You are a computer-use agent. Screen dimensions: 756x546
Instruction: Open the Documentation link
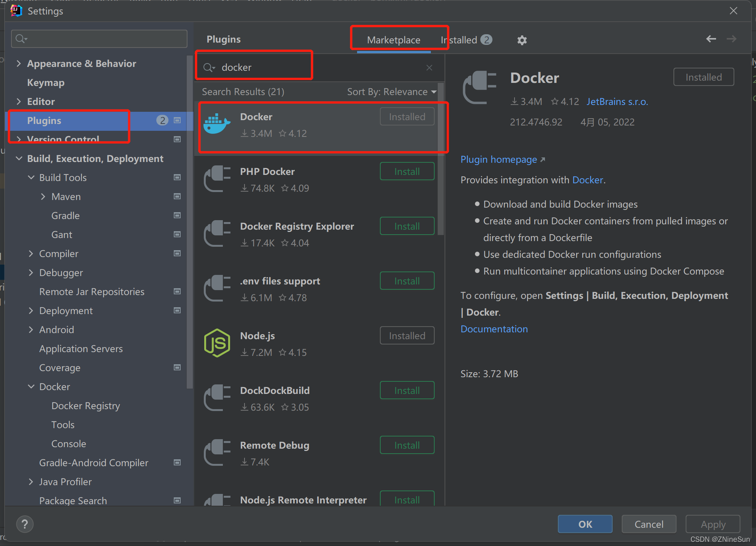(494, 329)
